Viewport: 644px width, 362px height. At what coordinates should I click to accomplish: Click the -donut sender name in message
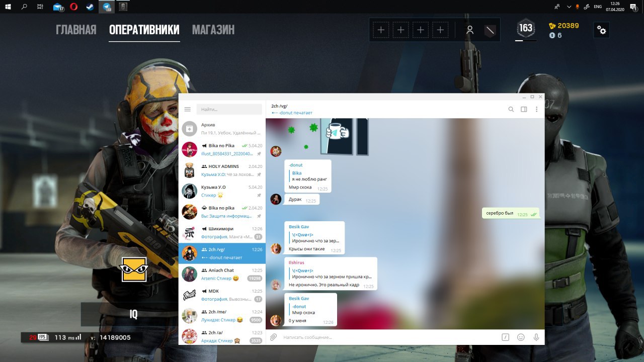[x=296, y=165]
